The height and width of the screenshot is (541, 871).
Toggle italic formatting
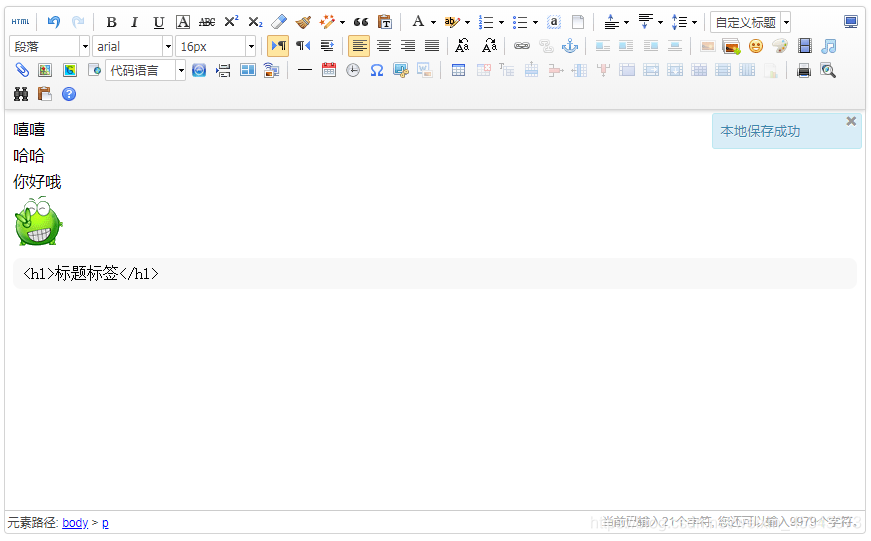tap(134, 22)
